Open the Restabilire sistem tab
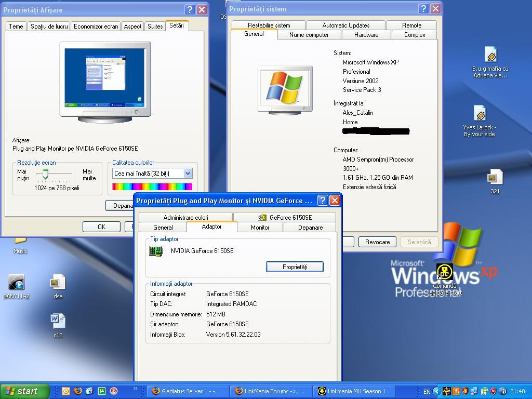 [269, 25]
